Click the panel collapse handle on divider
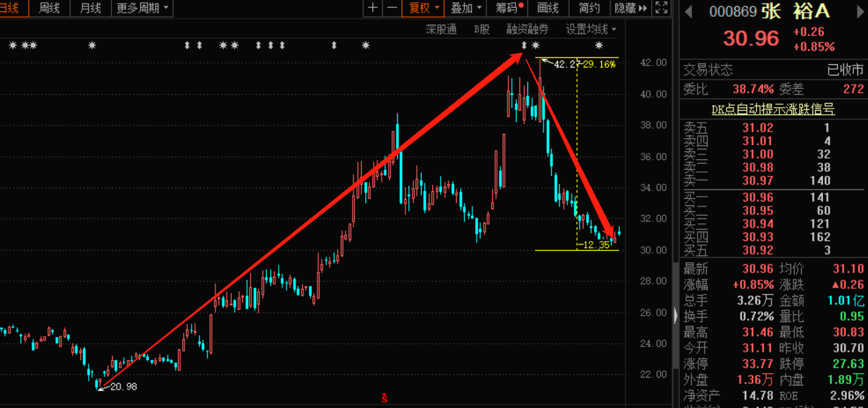Screen dimensions: 868x408 pyautogui.click(x=677, y=316)
